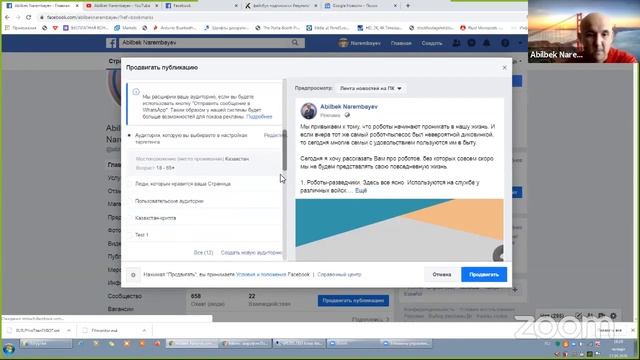Expand the first downloaded file's chevron menu
640x360 pixels.
pos(69,330)
